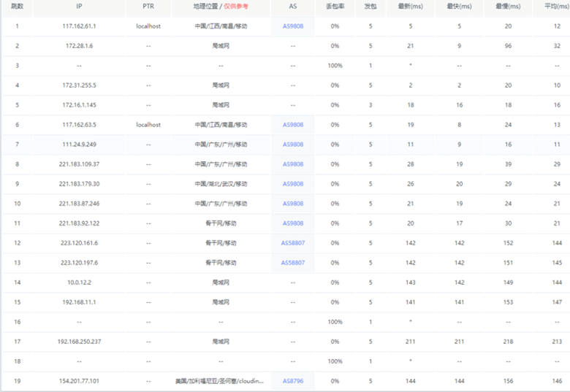
Task: Click the 最慢(ms) column header
Action: tap(508, 7)
